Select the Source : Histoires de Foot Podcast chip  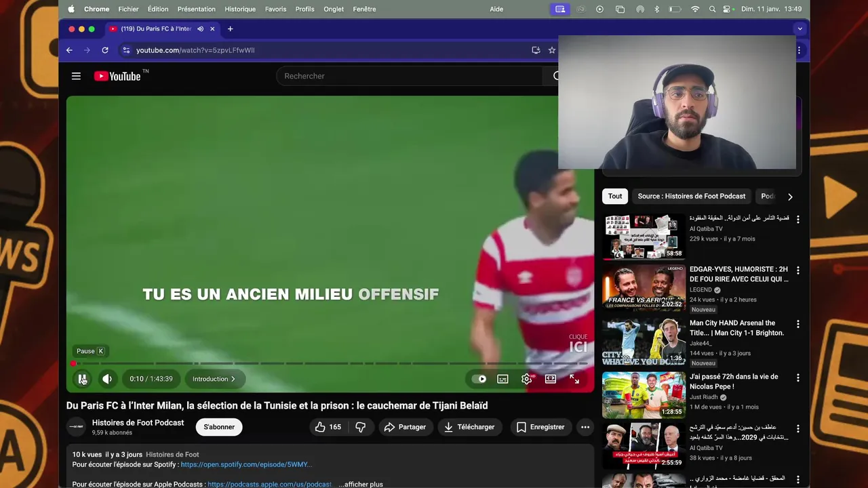[692, 196]
